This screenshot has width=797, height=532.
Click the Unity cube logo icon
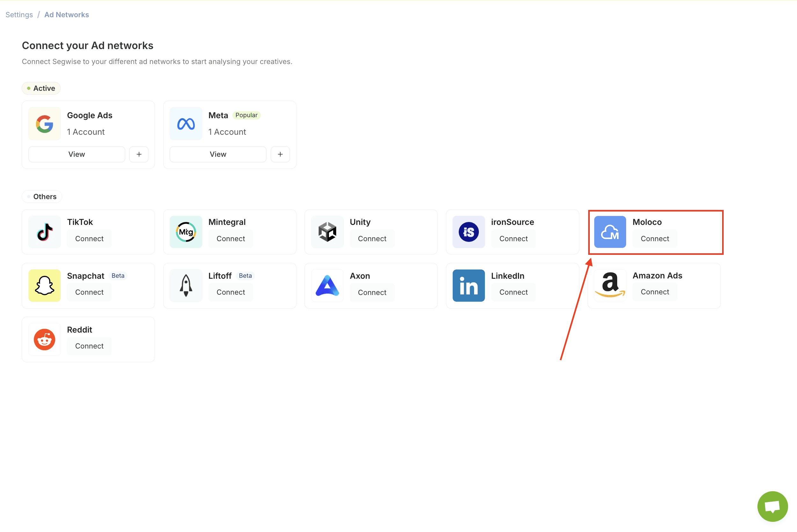(x=327, y=232)
